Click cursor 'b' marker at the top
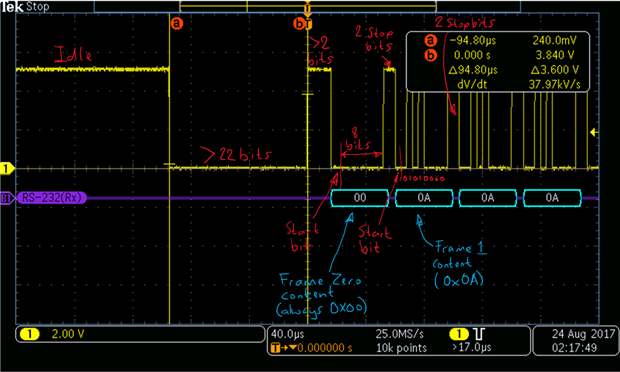620x372 pixels. (300, 24)
